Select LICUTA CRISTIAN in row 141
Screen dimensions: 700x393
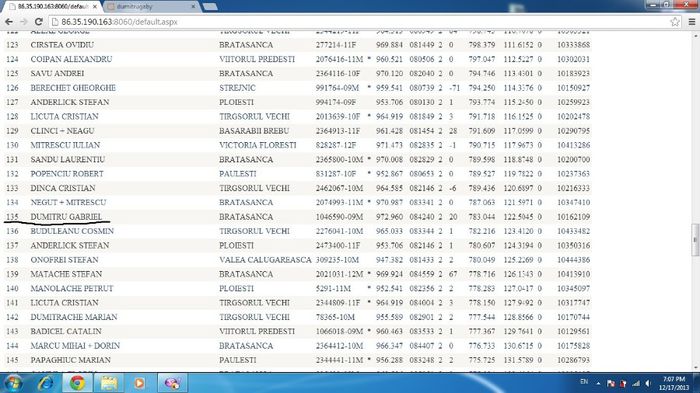coord(64,302)
